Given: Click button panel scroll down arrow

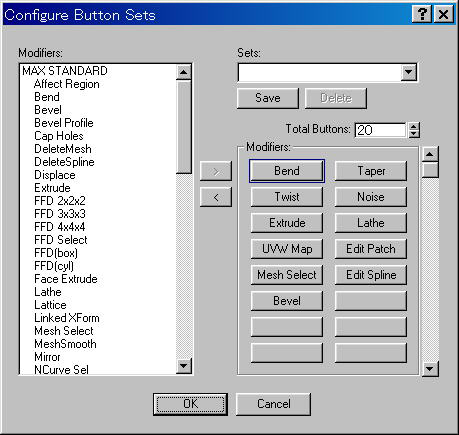Looking at the screenshot, I should [430, 369].
